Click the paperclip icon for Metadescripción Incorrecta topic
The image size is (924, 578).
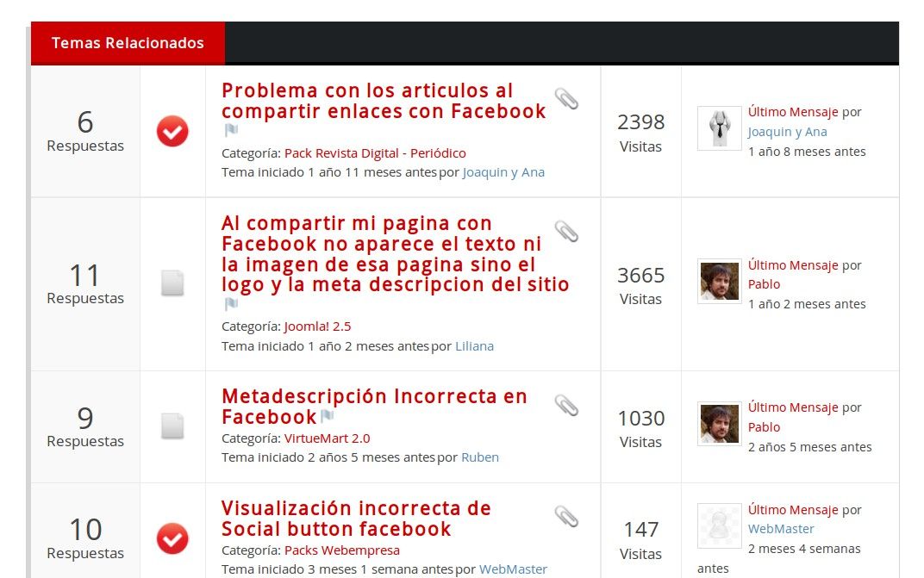pos(566,406)
